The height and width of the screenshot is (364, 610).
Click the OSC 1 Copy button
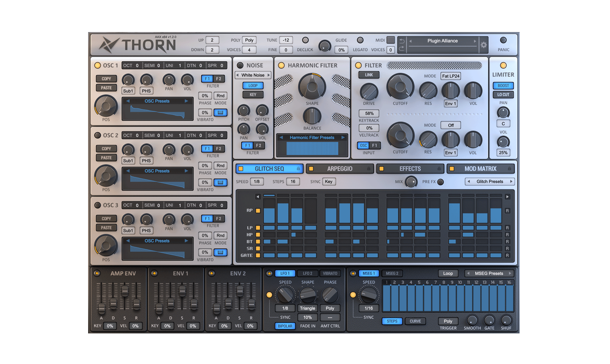point(106,79)
